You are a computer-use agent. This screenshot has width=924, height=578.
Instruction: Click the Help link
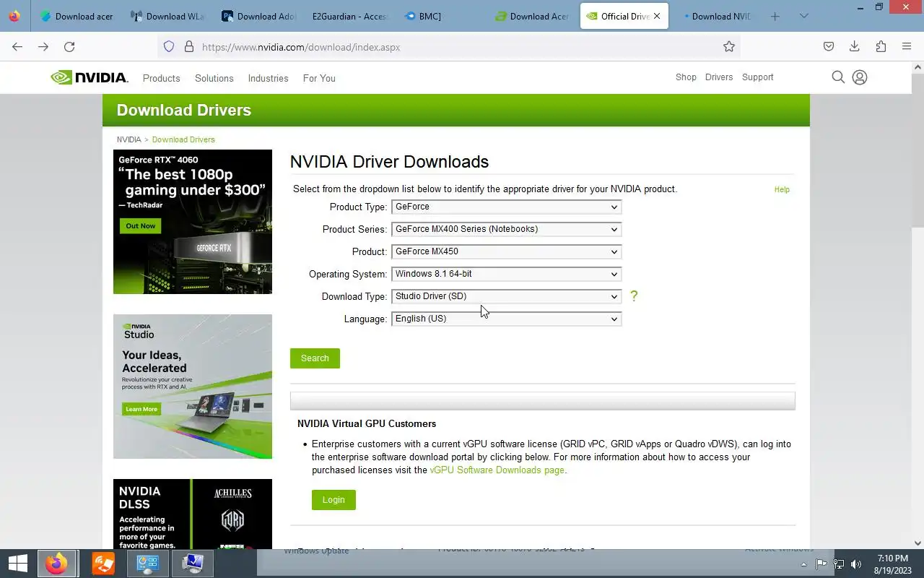782,189
